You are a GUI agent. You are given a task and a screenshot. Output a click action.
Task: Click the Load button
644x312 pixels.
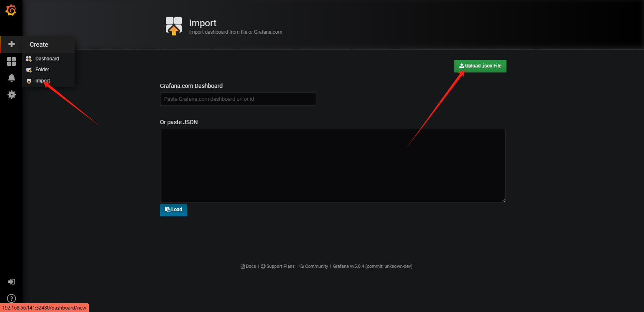(173, 210)
